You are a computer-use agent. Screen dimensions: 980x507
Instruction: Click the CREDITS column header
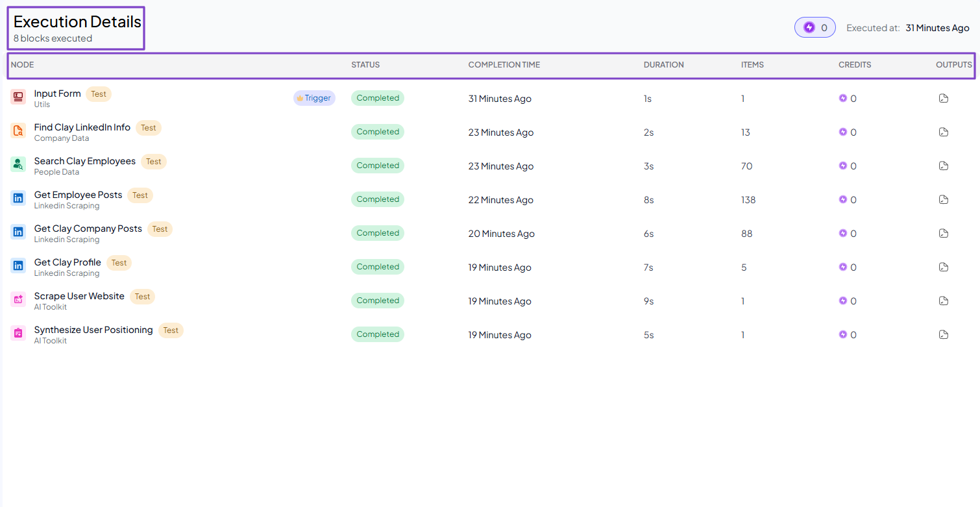pyautogui.click(x=855, y=65)
